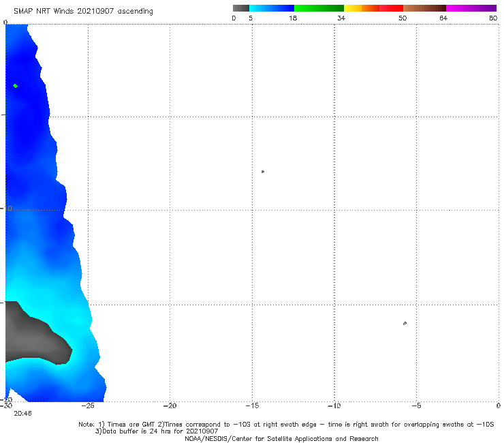This screenshot has height=443, width=504.
Task: Click the NOAA/NESDIS credit line
Action: tap(281, 439)
